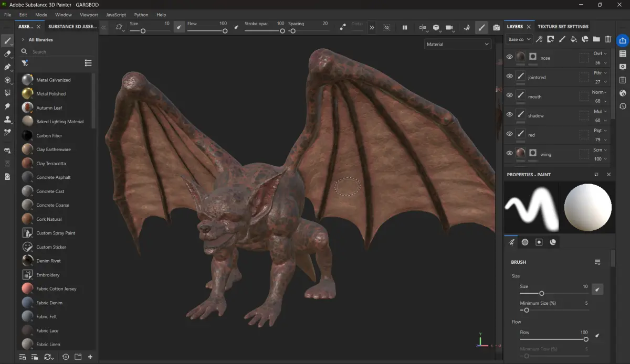The image size is (630, 364).
Task: Add a fill layer with bucket icon
Action: click(x=573, y=39)
